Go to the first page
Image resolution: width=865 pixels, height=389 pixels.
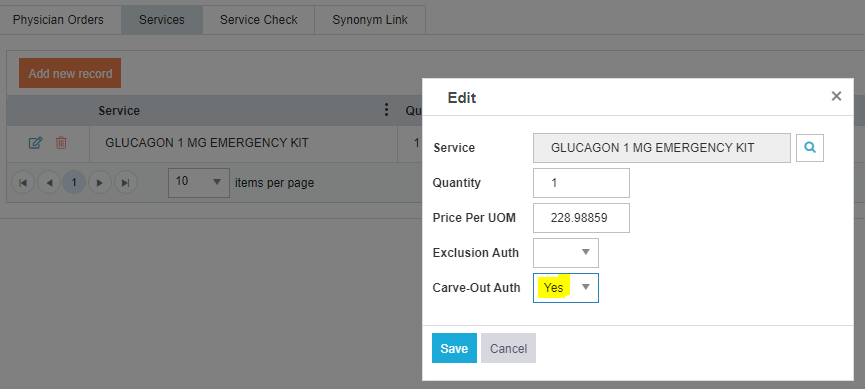(x=23, y=182)
